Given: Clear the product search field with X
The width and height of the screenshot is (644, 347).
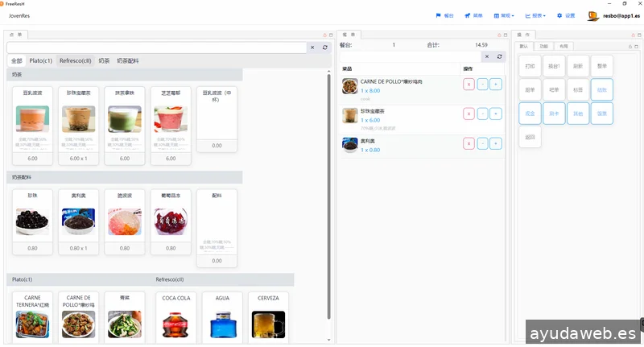Looking at the screenshot, I should click(312, 48).
